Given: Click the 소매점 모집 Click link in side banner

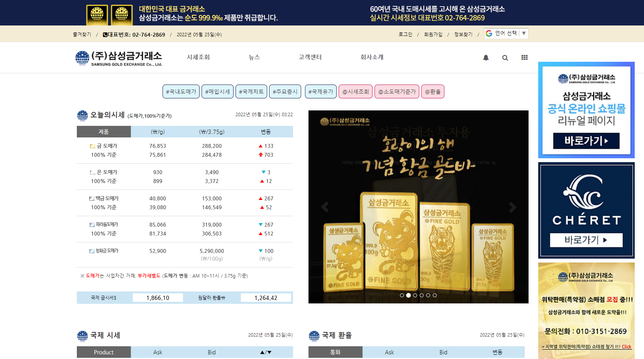Looking at the screenshot, I should [x=626, y=347].
